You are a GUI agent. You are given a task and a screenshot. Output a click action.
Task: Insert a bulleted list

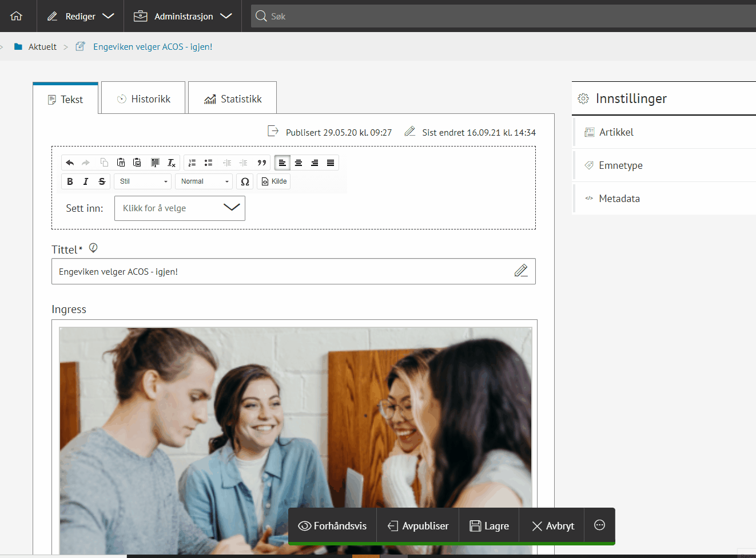point(209,163)
